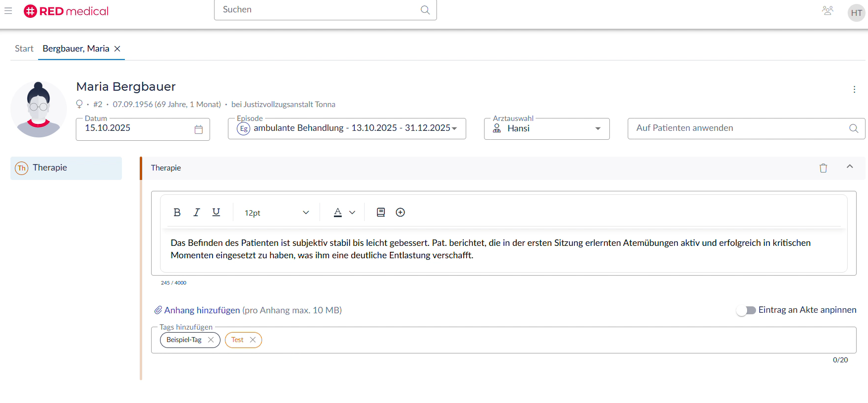Delete the Therapie entry with trash icon

(823, 168)
